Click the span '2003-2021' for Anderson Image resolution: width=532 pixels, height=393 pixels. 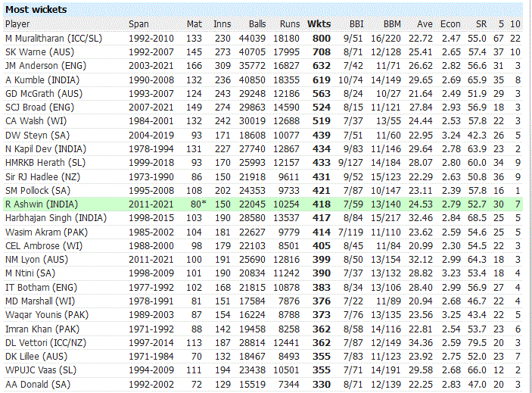tap(151, 66)
